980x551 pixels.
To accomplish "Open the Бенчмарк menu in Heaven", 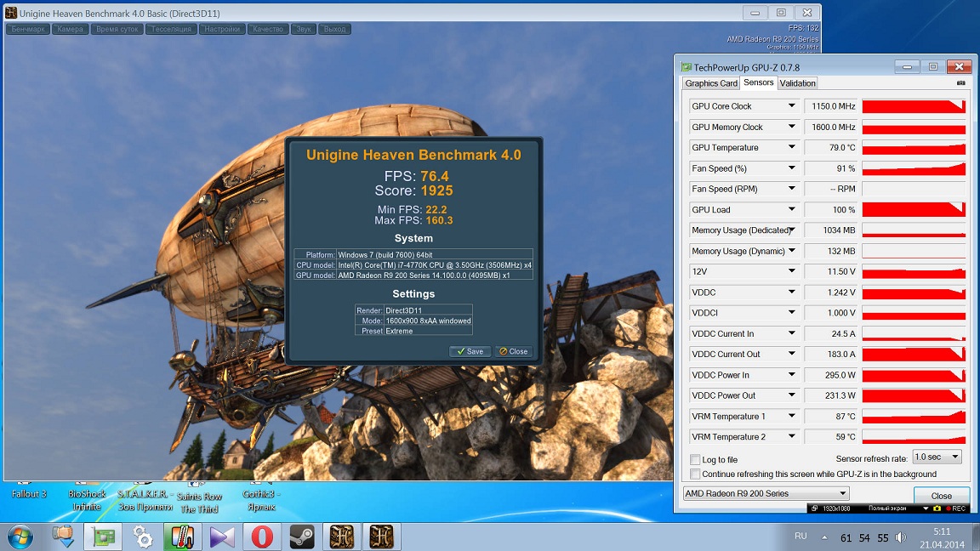I will [28, 29].
